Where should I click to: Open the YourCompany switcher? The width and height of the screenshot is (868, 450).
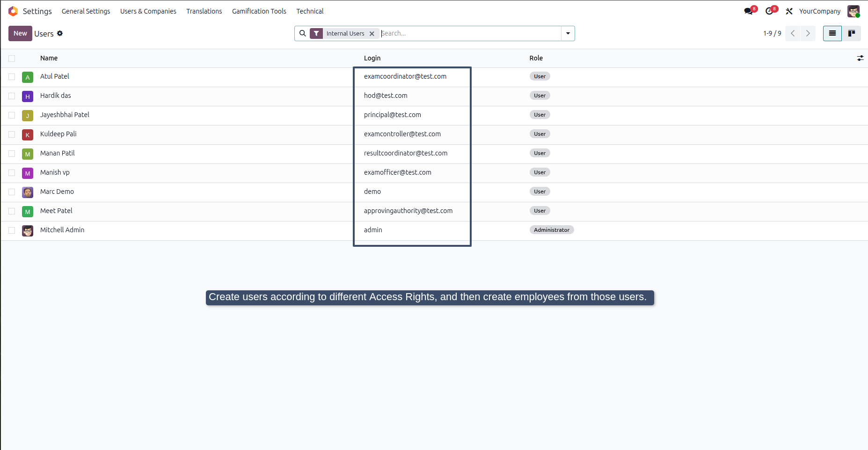820,11
